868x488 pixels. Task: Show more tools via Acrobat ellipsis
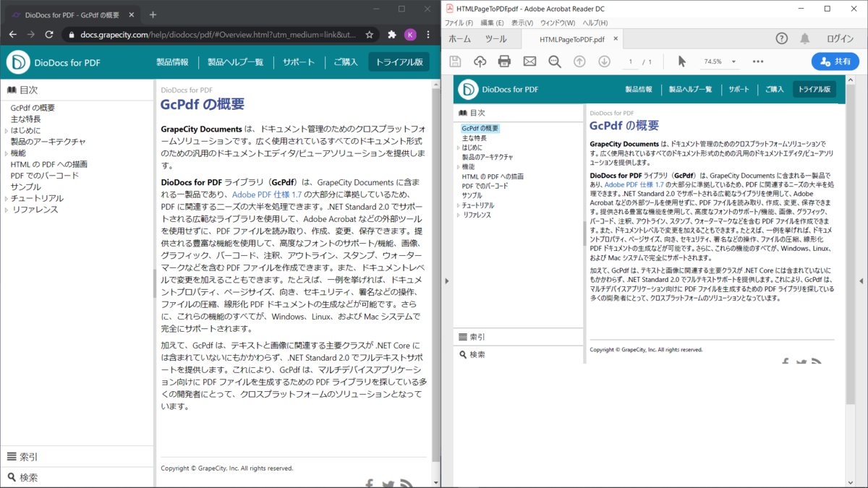(757, 61)
